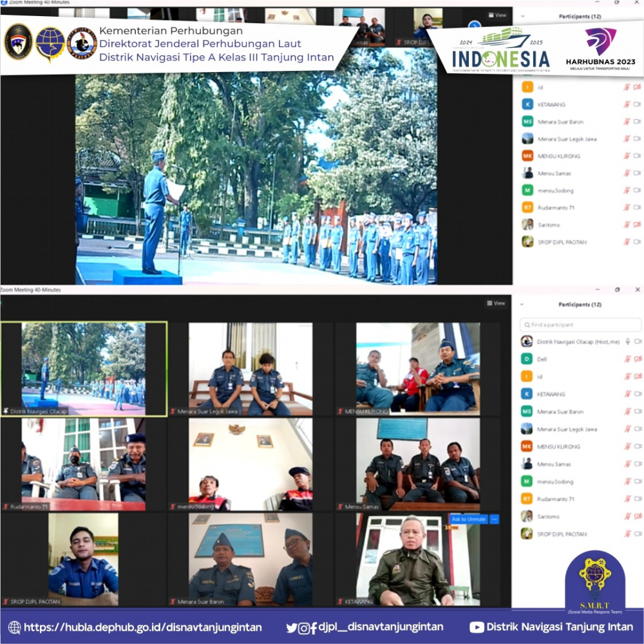Screen dimensions: 644x644
Task: Click MENSU KLIRONG's muted mic icon in lower list
Action: 627,446
